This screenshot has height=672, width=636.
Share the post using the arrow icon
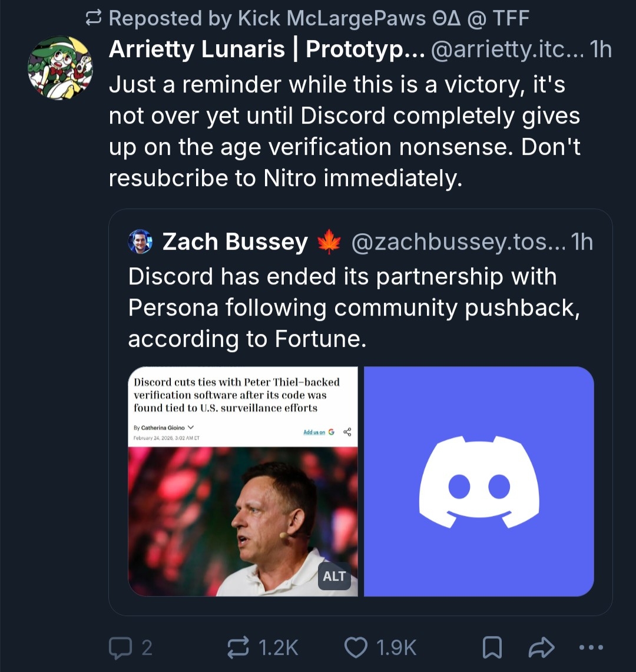coord(542,648)
